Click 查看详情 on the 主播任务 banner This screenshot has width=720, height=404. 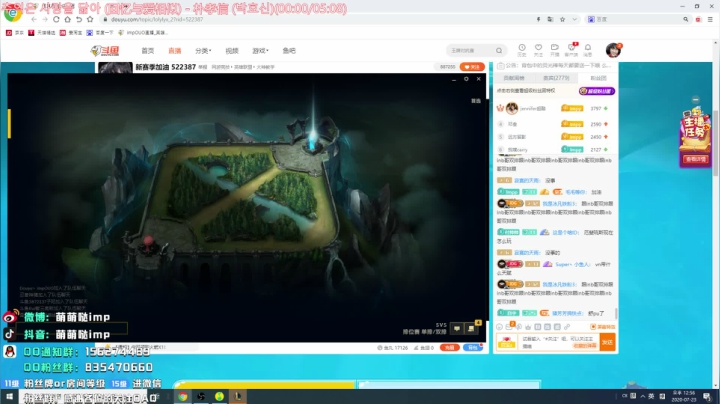[x=695, y=159]
